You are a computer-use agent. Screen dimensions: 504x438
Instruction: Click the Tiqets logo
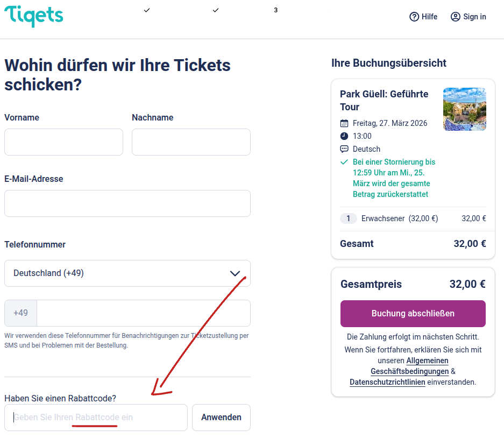point(33,16)
